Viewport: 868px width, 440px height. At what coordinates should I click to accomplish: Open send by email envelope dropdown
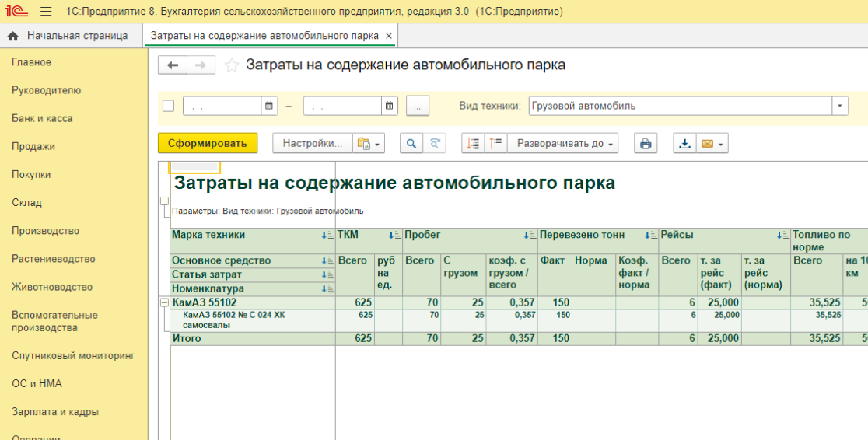712,143
